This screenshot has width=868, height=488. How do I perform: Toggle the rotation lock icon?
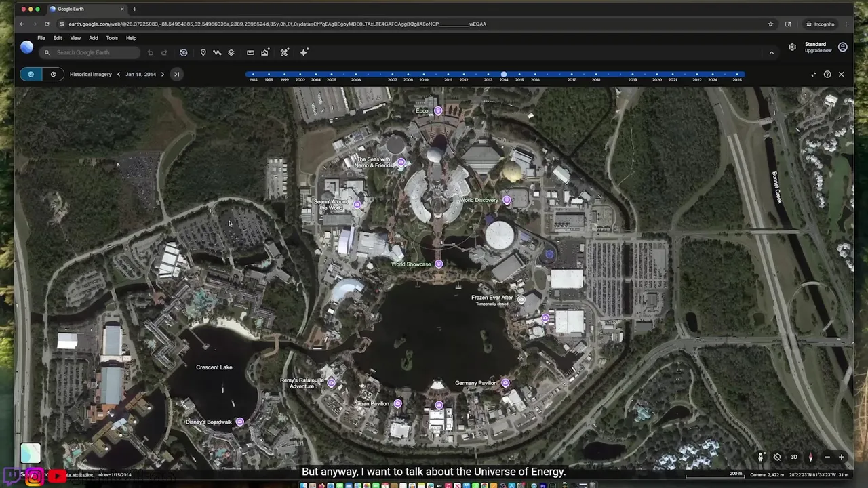777,457
